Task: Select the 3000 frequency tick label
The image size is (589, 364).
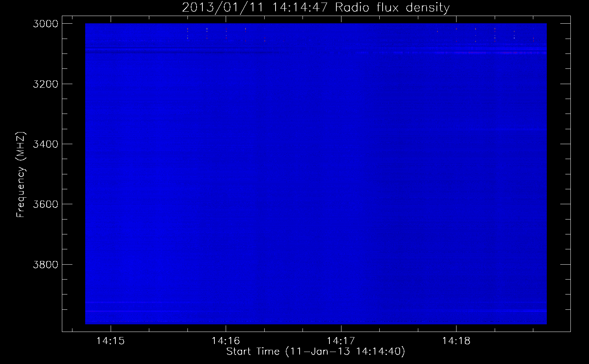Action: click(x=46, y=24)
